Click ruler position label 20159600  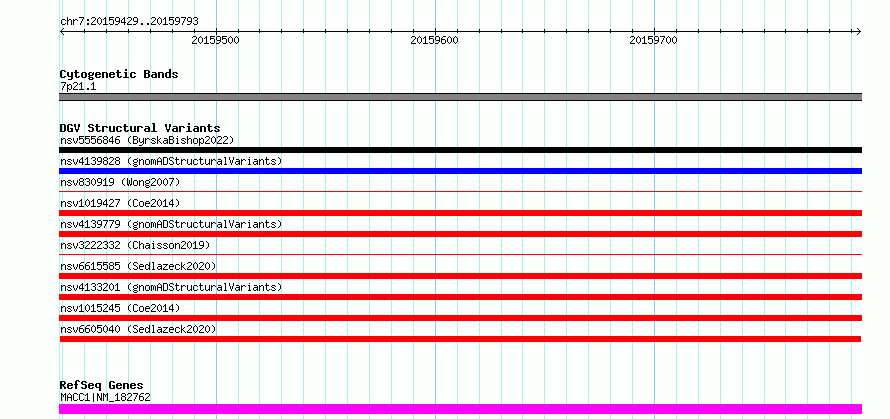pos(435,40)
